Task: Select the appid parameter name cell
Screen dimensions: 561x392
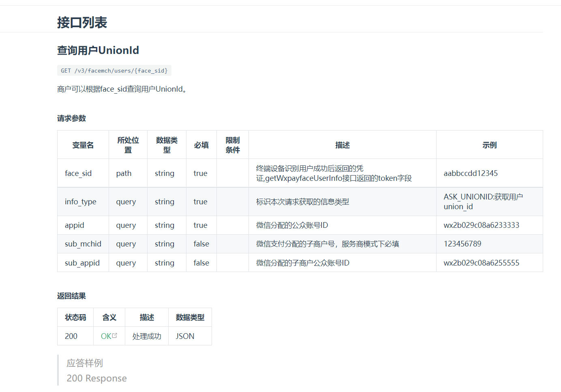Action: (83, 225)
